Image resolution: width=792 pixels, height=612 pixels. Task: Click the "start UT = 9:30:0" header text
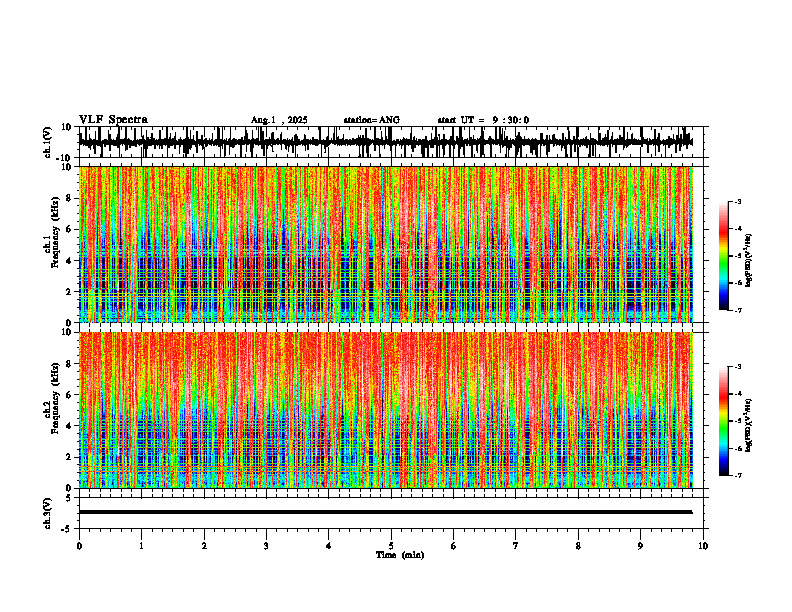click(483, 120)
